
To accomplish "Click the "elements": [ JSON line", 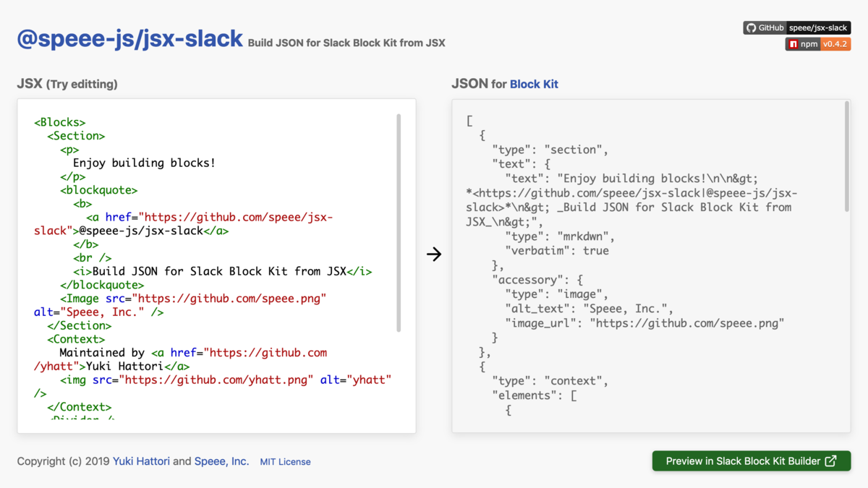I will 534,395.
